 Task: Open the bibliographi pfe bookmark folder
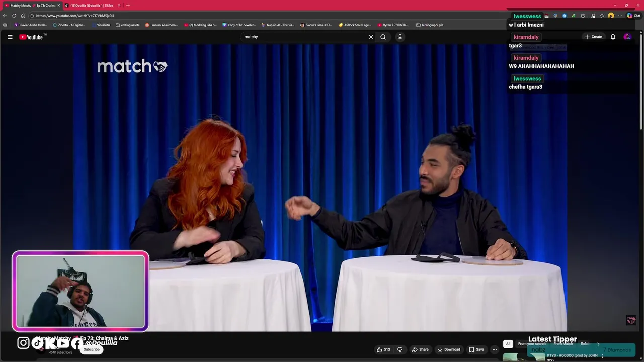tap(430, 25)
